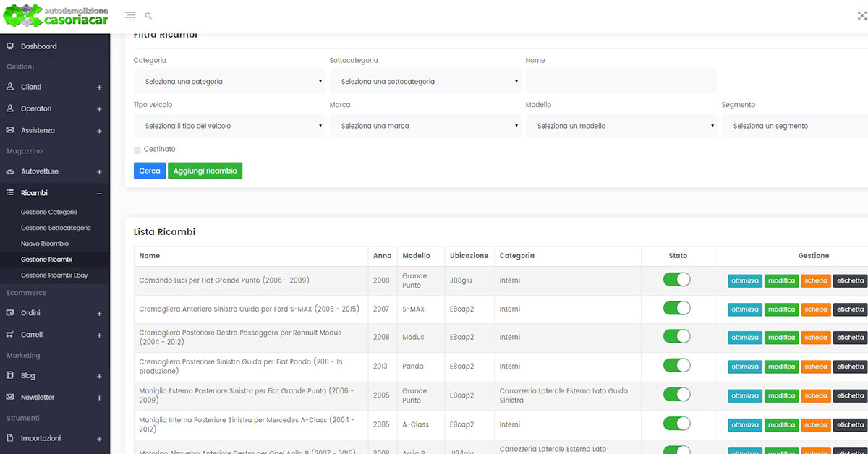
Task: Open the Tipo veicolo dropdown
Action: click(x=229, y=126)
